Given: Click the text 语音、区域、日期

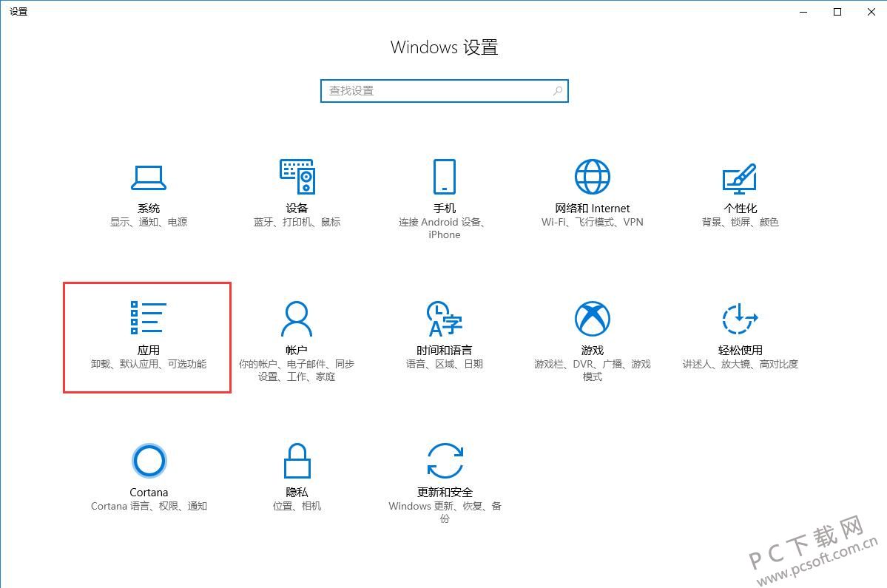Looking at the screenshot, I should (x=445, y=364).
